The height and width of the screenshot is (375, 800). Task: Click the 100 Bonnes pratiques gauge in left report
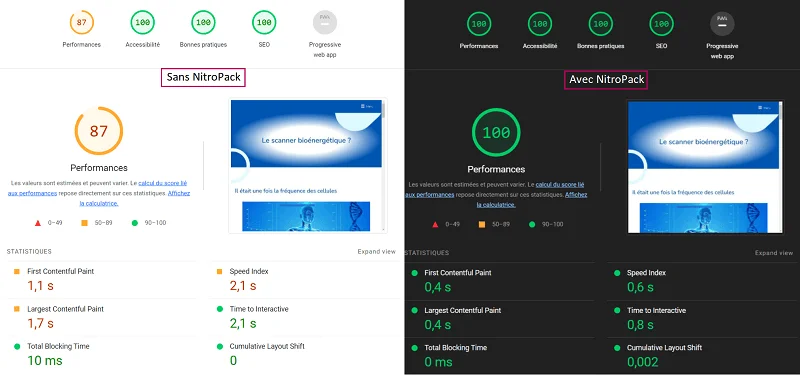click(203, 22)
